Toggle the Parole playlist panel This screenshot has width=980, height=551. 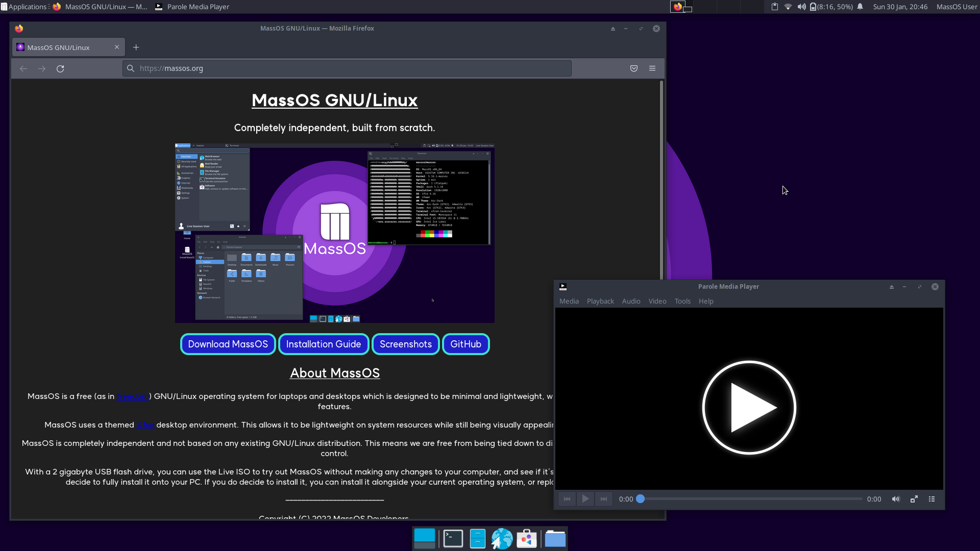tap(932, 499)
